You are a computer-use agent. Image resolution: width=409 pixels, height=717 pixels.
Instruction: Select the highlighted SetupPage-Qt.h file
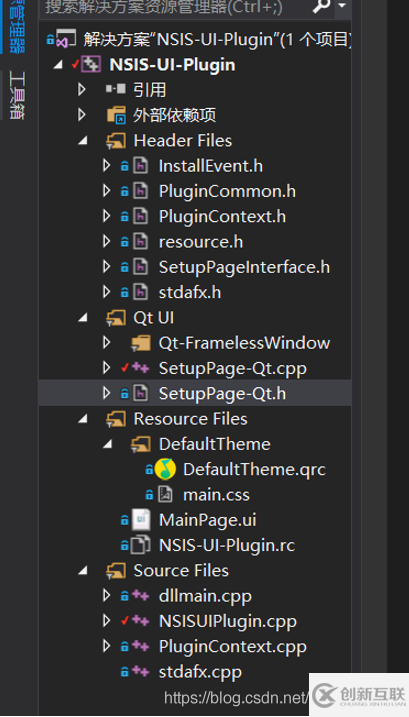(222, 394)
